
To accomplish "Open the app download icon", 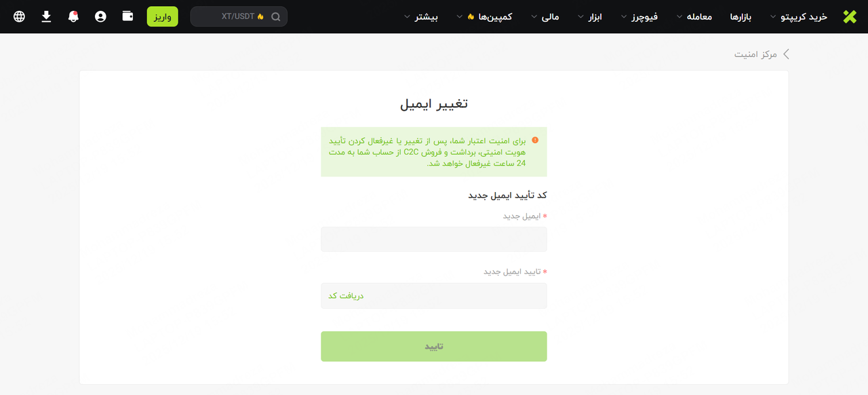I will point(46,16).
